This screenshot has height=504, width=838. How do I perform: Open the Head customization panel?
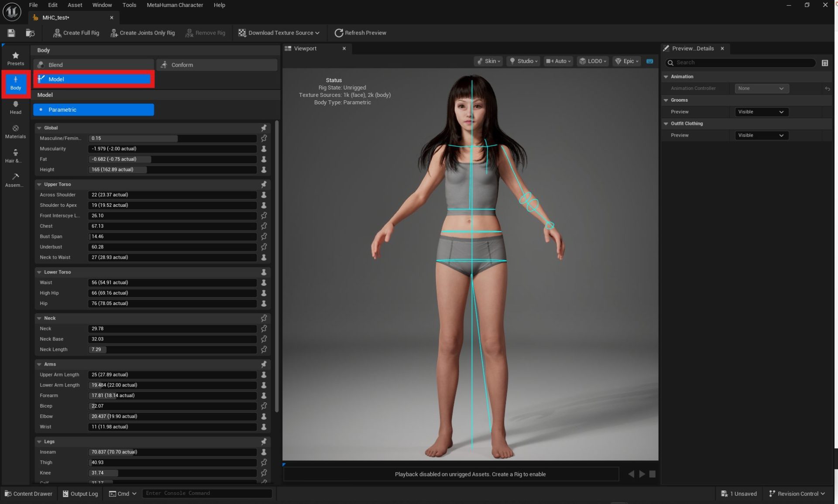[15, 108]
